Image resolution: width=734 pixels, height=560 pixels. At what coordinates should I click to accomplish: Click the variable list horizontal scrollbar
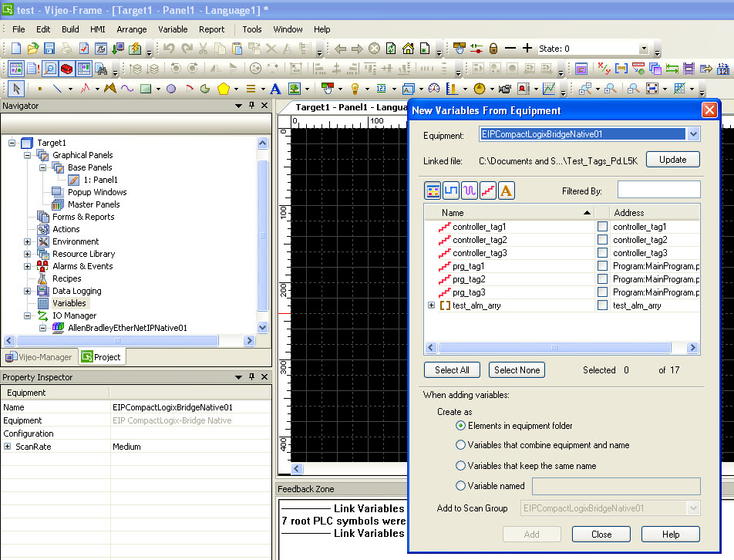click(x=554, y=347)
